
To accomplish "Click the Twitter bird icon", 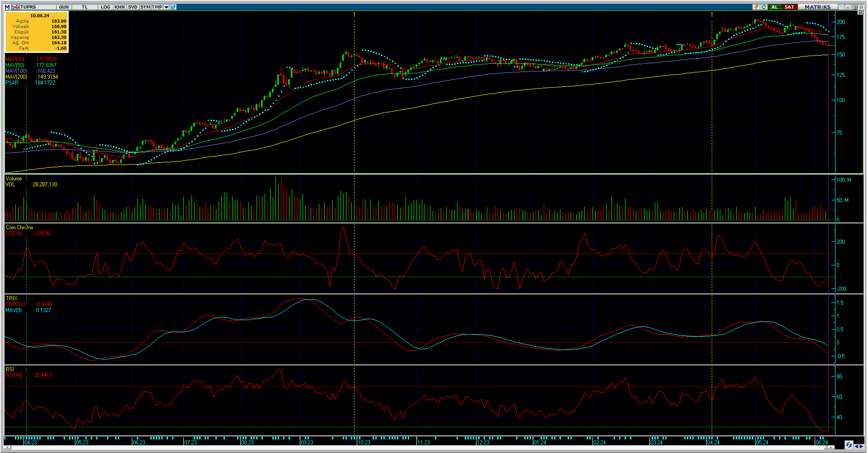I will click(173, 7).
